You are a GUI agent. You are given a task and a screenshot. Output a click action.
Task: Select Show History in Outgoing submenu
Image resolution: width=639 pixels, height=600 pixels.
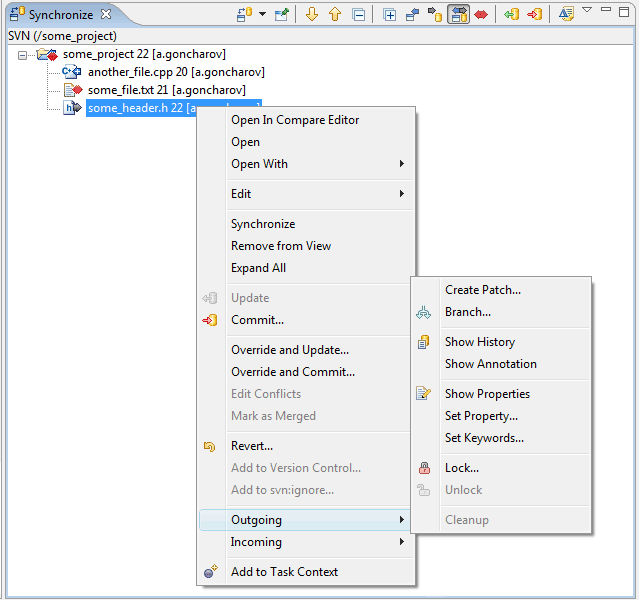pos(479,342)
